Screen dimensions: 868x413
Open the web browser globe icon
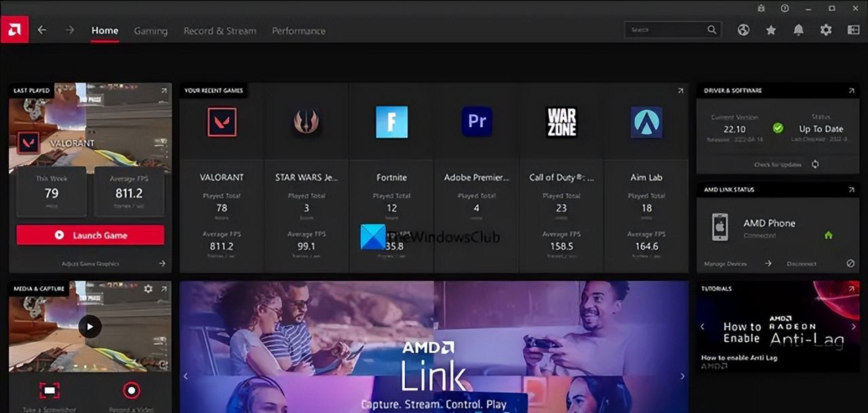pos(744,30)
